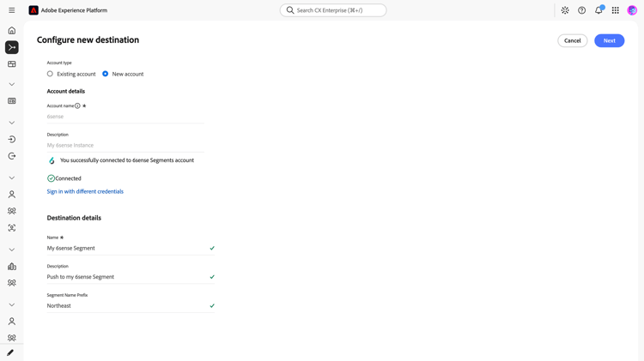Click the 'Destination details' heading
The width and height of the screenshot is (644, 361).
coord(74,218)
